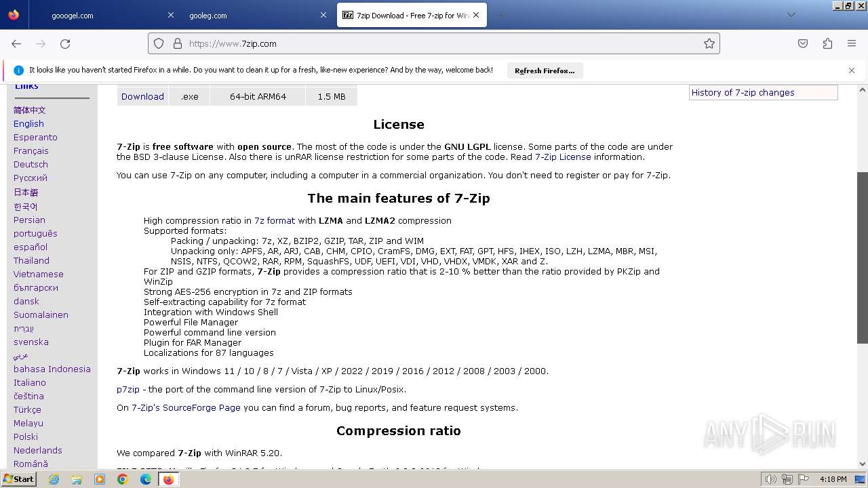The height and width of the screenshot is (488, 868).
Task: Switch language to português
Action: 35,233
